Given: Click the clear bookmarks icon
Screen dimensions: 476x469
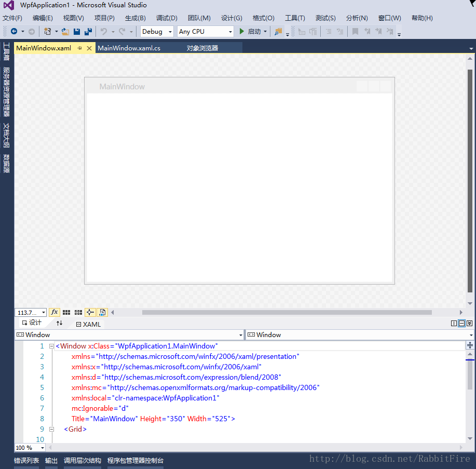Looking at the screenshot, I should [390, 31].
